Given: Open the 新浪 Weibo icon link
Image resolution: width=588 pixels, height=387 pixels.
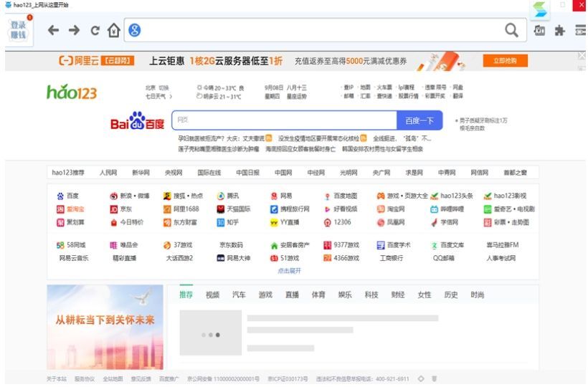Looking at the screenshot, I should click(x=113, y=196).
